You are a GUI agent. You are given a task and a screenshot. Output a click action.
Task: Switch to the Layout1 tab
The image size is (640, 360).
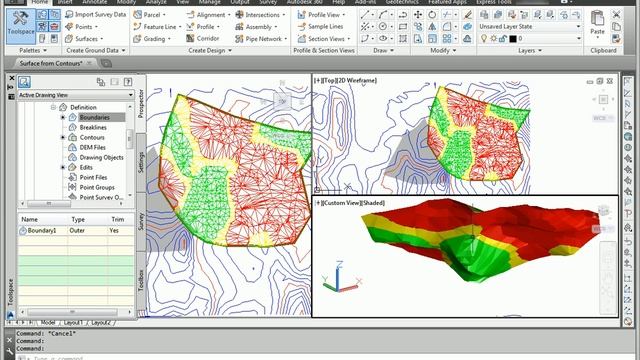tap(73, 322)
